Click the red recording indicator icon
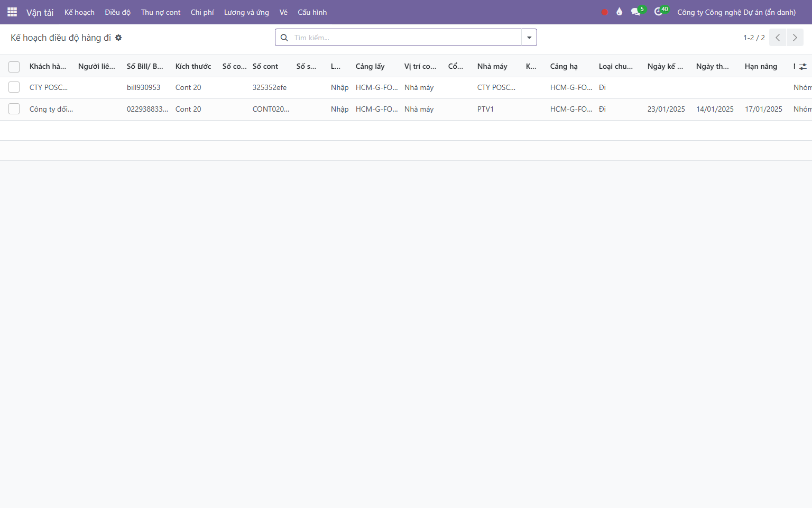The image size is (812, 508). click(x=605, y=12)
